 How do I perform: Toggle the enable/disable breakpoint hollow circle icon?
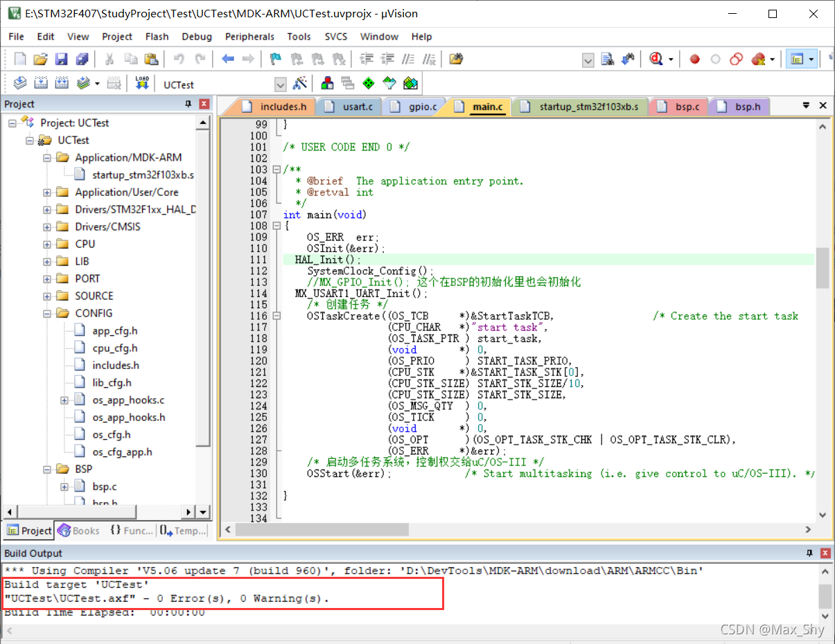click(x=715, y=60)
